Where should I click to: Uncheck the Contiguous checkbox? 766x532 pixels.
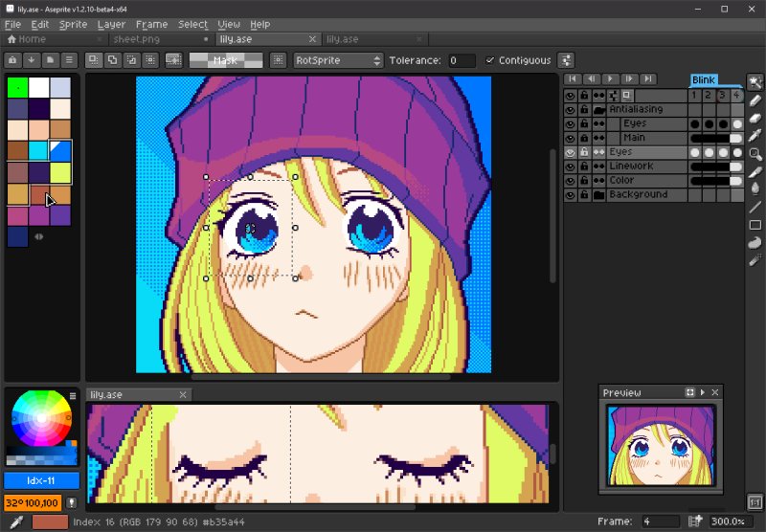click(489, 60)
